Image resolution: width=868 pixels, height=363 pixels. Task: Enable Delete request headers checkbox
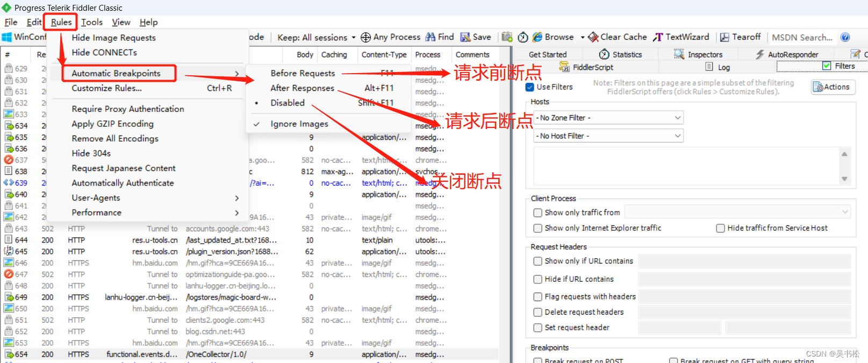click(x=537, y=312)
